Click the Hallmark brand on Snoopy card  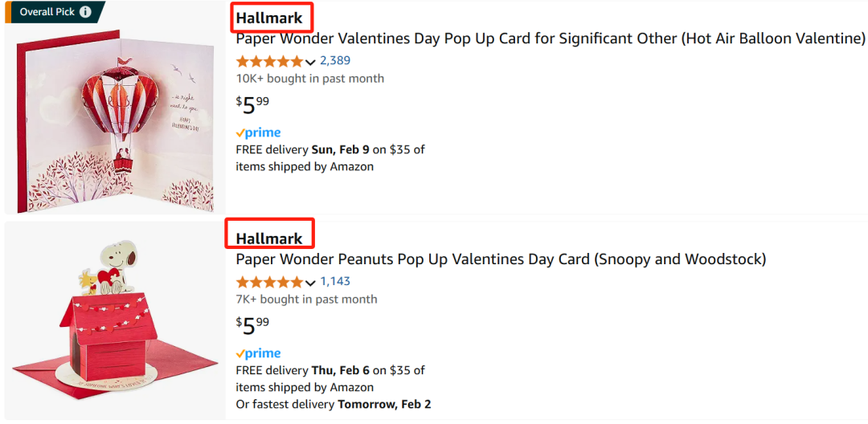click(x=269, y=238)
